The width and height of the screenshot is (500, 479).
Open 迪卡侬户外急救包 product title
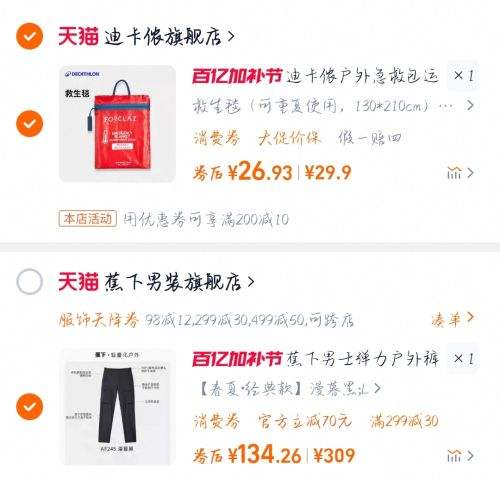pos(362,76)
